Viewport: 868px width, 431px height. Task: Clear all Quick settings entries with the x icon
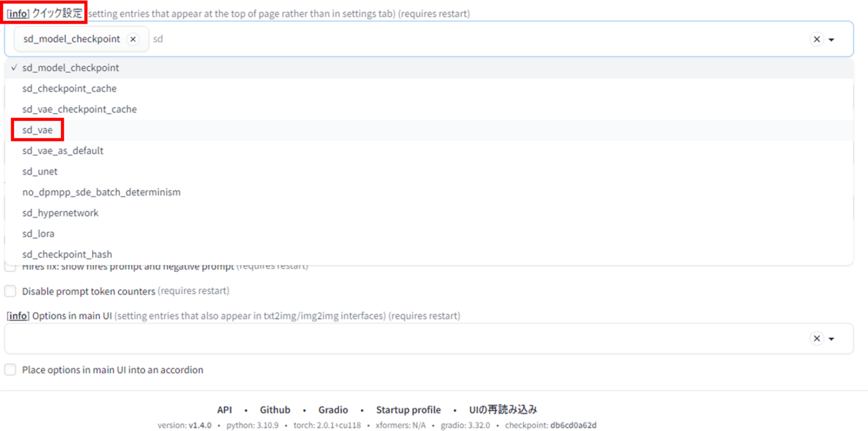pos(817,39)
